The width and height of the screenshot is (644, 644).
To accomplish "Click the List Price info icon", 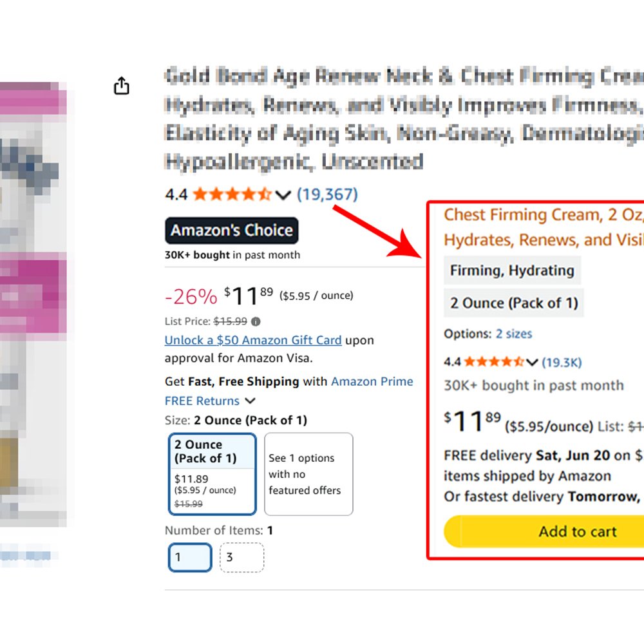I will click(256, 321).
